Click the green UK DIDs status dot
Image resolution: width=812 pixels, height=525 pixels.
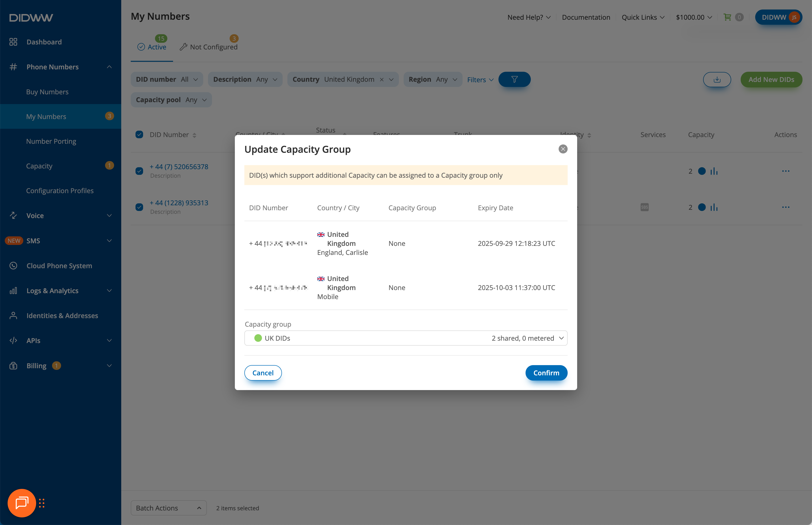(x=258, y=338)
